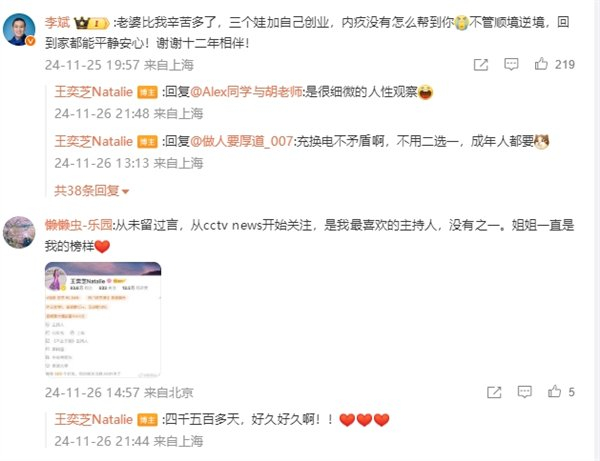Open 王奕芝Natalie name in first reply
600x461 pixels.
click(x=93, y=92)
